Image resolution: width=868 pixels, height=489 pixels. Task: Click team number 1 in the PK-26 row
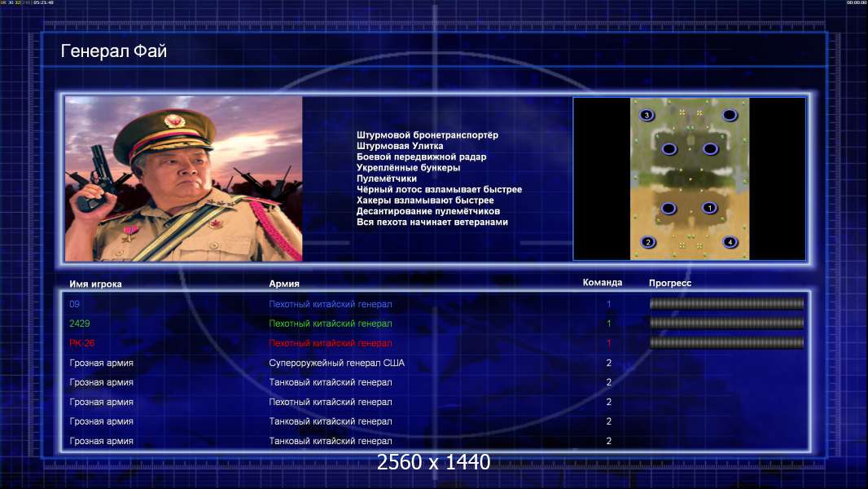click(x=608, y=343)
